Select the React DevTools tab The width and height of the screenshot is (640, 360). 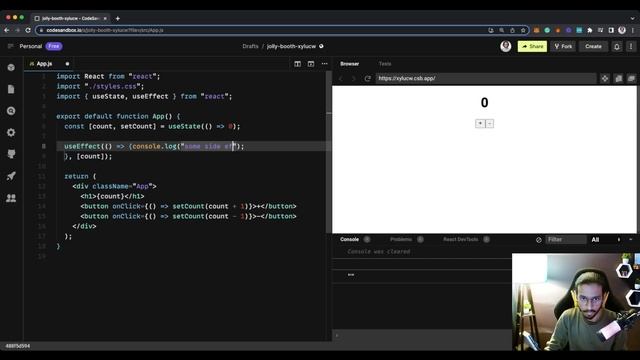[x=460, y=240]
